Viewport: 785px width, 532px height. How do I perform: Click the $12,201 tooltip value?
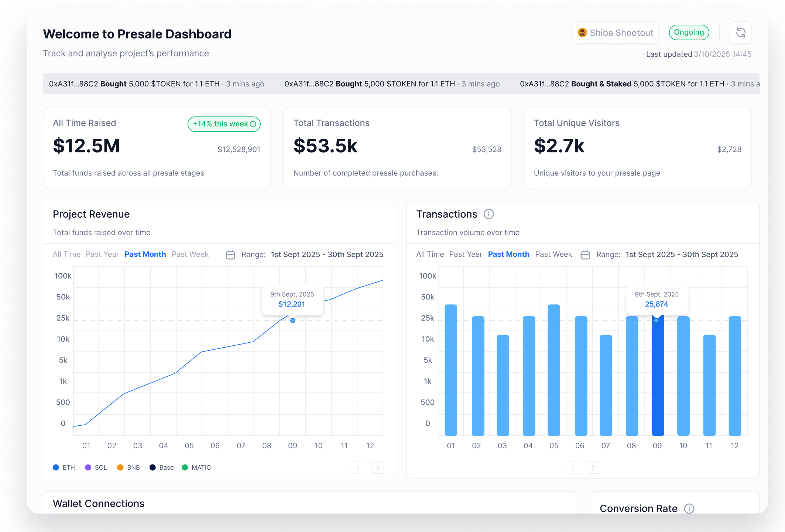292,304
